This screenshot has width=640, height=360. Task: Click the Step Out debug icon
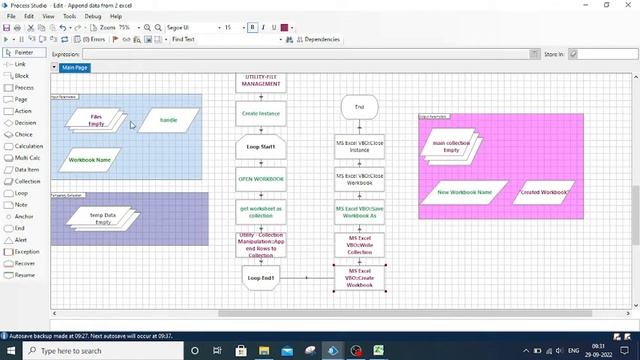(x=53, y=40)
